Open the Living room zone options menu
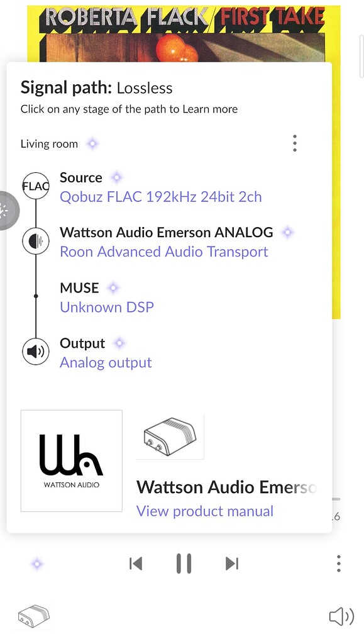Viewport: 364px width, 644px height. coord(294,143)
